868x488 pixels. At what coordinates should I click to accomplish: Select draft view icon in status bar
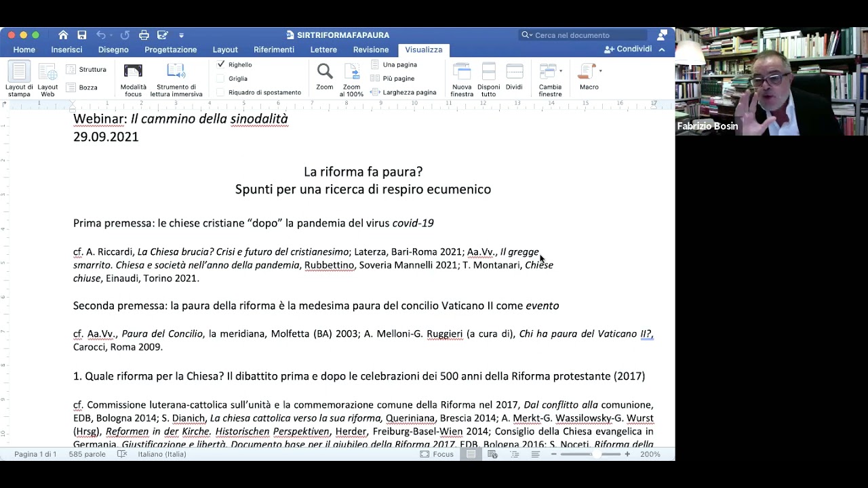pyautogui.click(x=536, y=454)
